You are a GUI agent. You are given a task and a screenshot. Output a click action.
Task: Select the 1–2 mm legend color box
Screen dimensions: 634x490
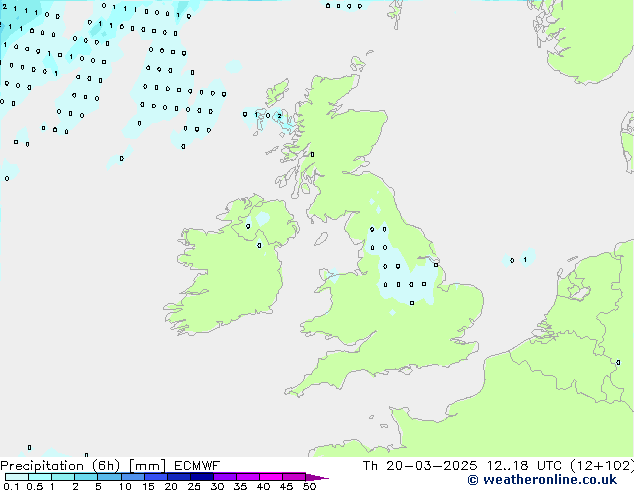[63, 477]
